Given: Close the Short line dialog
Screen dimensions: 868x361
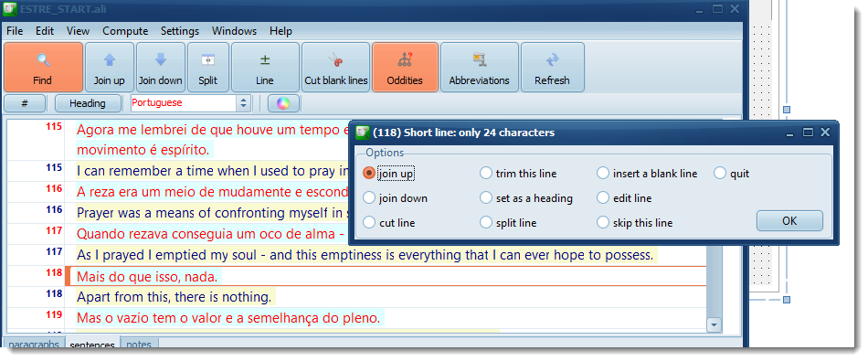Looking at the screenshot, I should coord(825,133).
